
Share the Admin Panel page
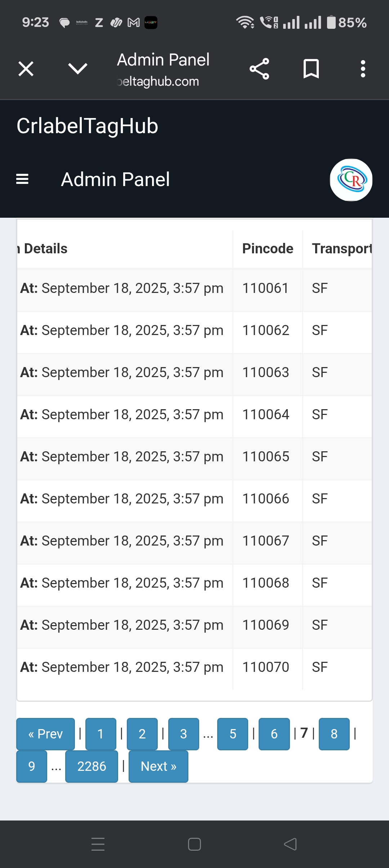259,69
